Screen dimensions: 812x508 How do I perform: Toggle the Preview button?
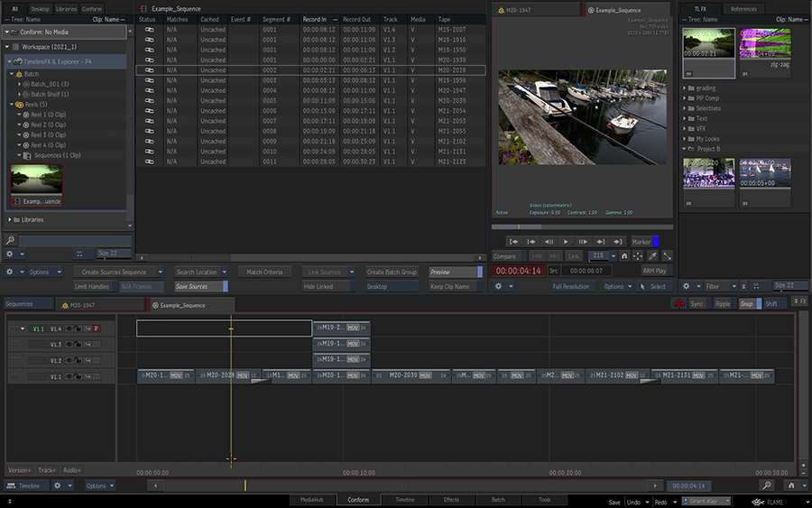click(x=453, y=272)
